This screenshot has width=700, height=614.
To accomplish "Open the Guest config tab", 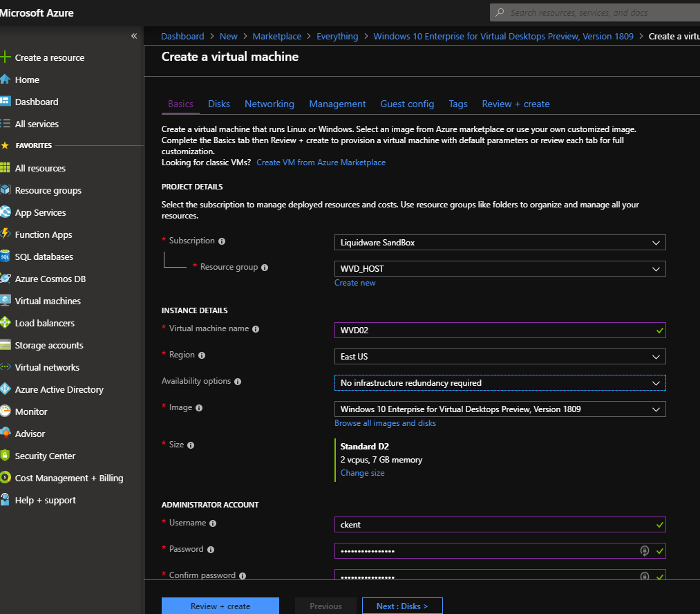I will (407, 104).
